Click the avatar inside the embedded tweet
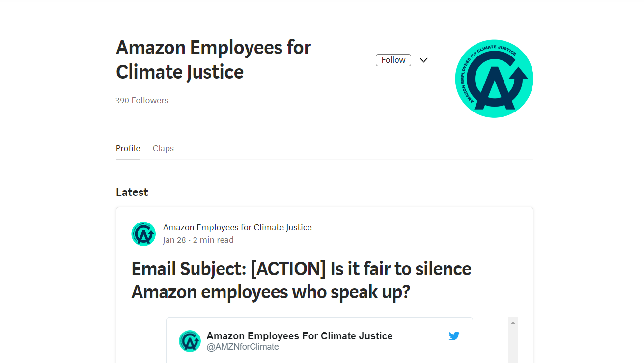This screenshot has height=363, width=644. coord(190,341)
